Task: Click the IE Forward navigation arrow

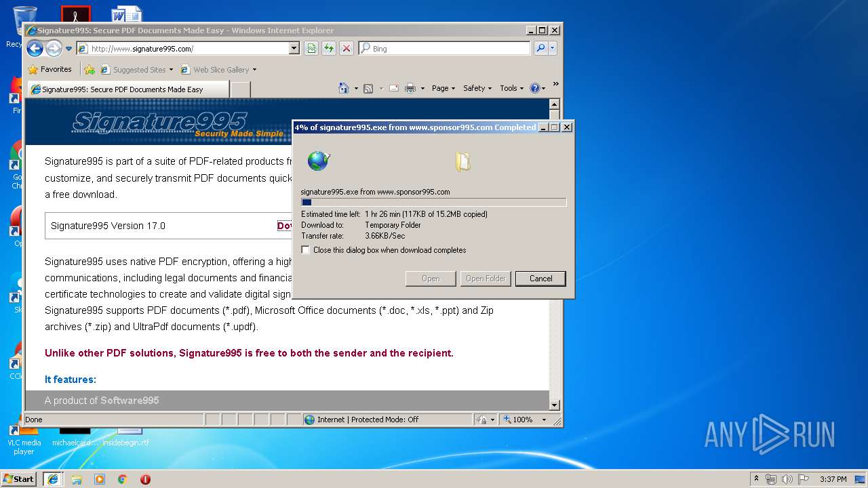Action: (x=54, y=48)
